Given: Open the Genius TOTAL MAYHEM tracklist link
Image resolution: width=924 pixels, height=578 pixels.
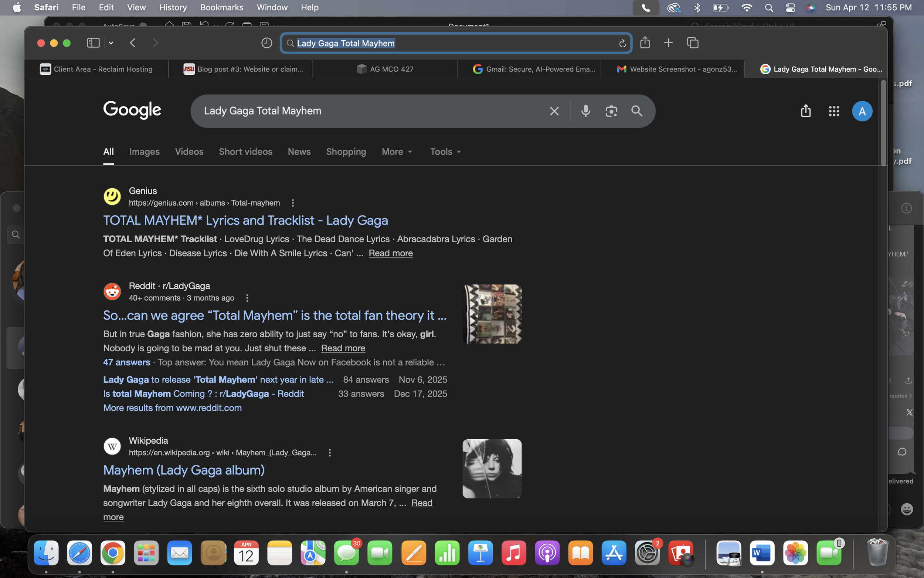Looking at the screenshot, I should [245, 220].
